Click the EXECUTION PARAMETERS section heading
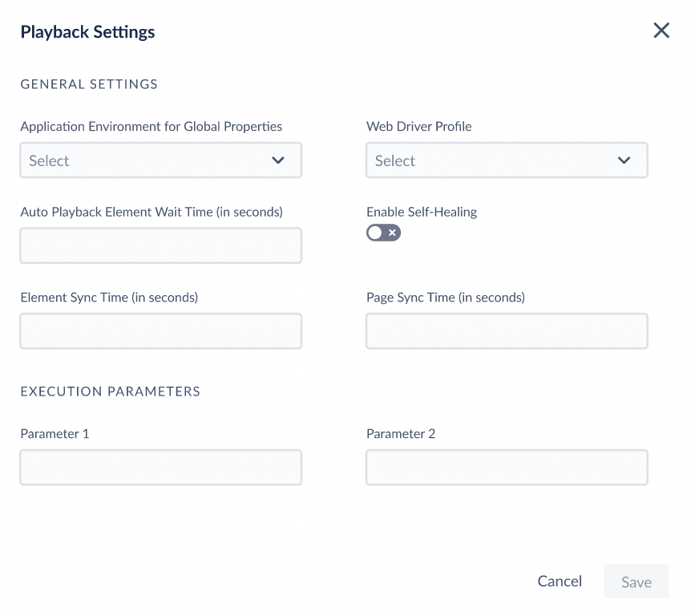 coord(110,391)
